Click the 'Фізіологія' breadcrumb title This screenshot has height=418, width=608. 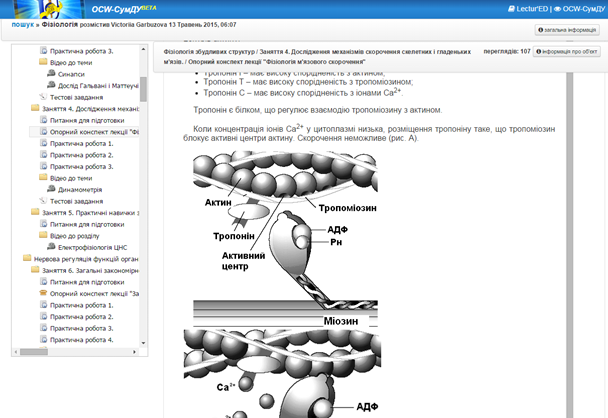[x=60, y=24]
